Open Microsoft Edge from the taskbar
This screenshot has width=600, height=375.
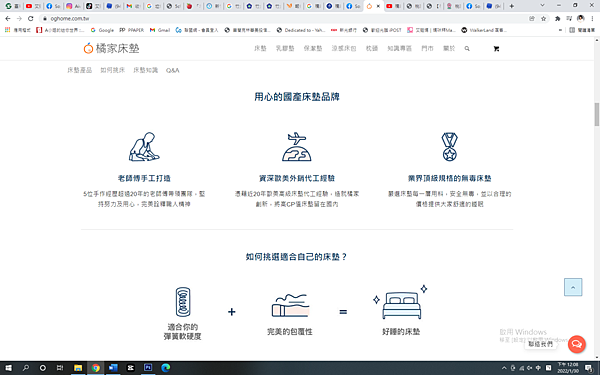pyautogui.click(x=166, y=368)
